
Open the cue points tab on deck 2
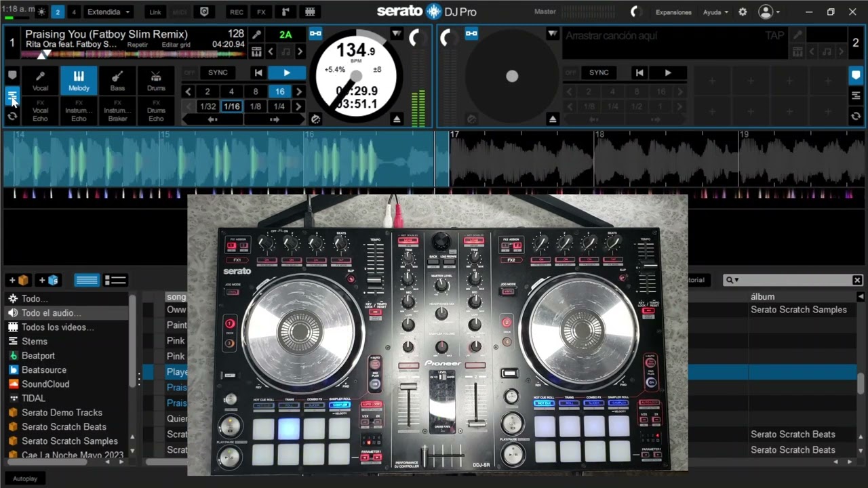point(856,75)
